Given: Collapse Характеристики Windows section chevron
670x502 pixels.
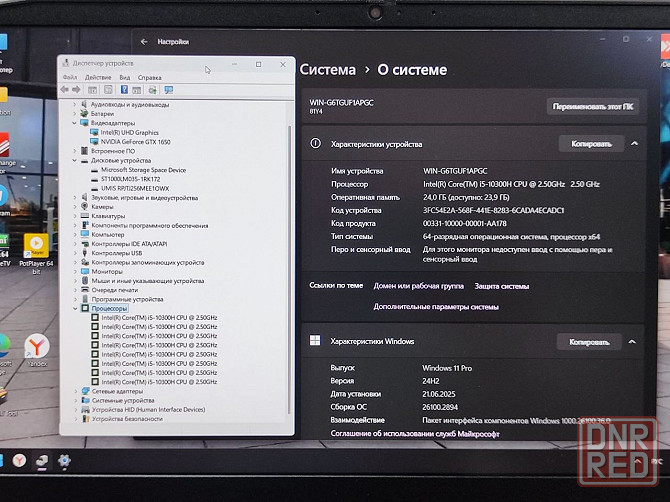Looking at the screenshot, I should pyautogui.click(x=632, y=342).
